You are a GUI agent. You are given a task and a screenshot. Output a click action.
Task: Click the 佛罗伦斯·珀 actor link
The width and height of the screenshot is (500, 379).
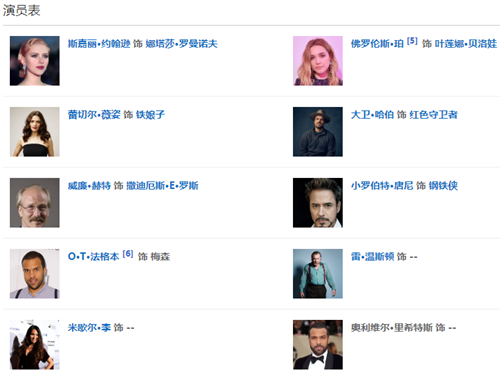click(x=377, y=44)
